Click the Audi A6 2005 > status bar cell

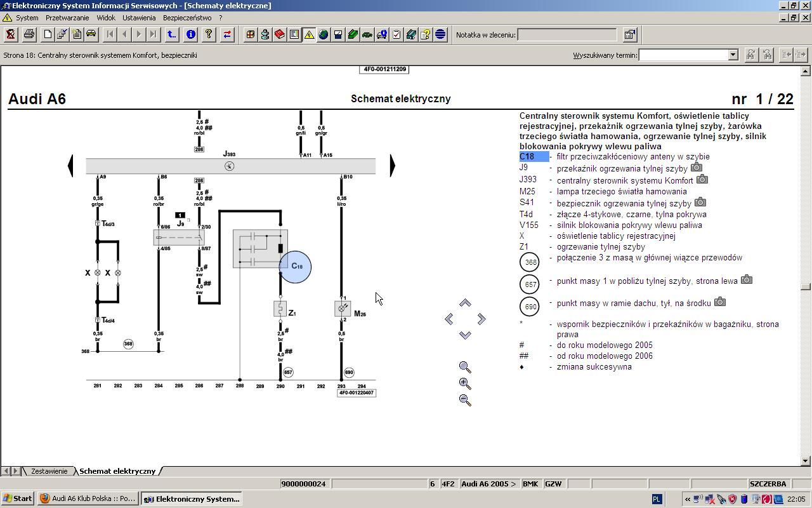click(x=489, y=484)
